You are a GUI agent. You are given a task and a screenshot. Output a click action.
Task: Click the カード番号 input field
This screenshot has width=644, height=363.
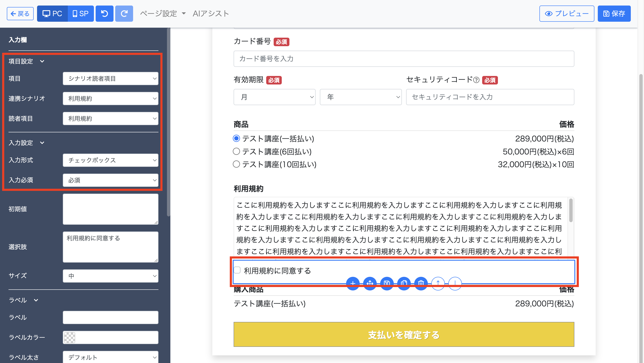pos(404,59)
